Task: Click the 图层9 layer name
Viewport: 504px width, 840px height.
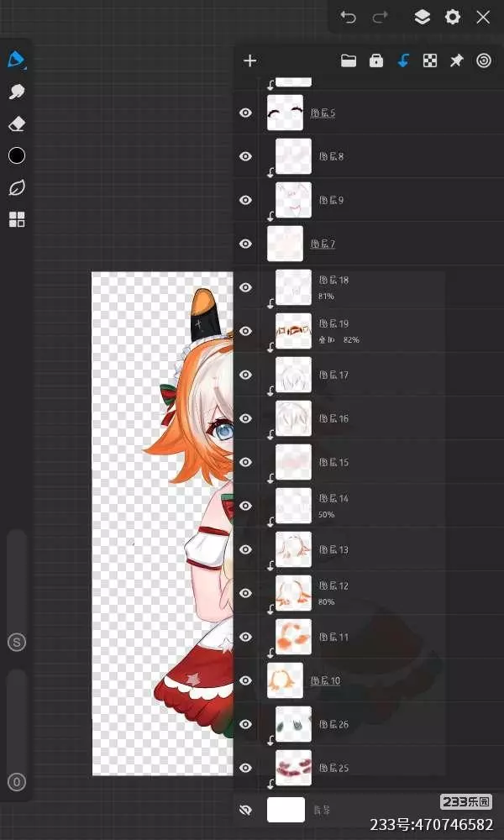Action: [331, 201]
